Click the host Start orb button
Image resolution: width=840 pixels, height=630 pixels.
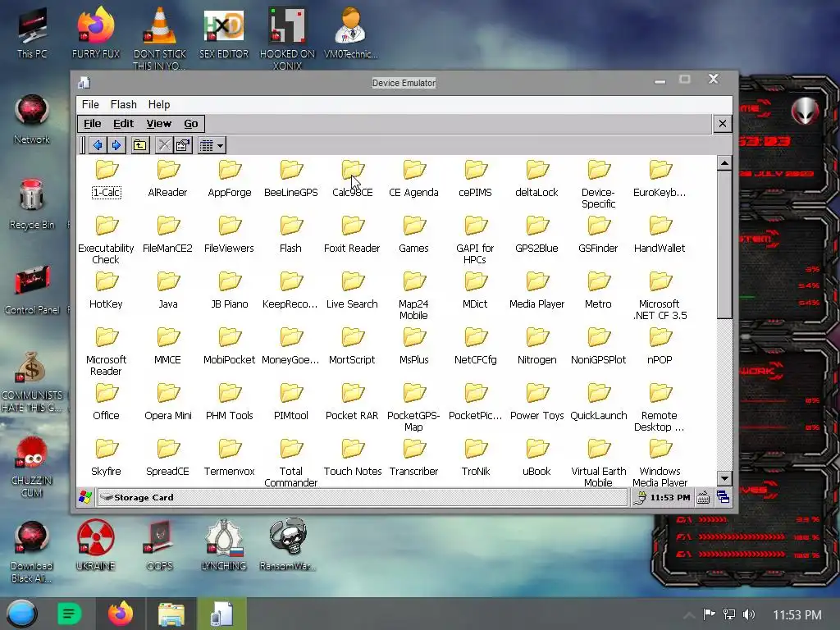[x=22, y=614]
